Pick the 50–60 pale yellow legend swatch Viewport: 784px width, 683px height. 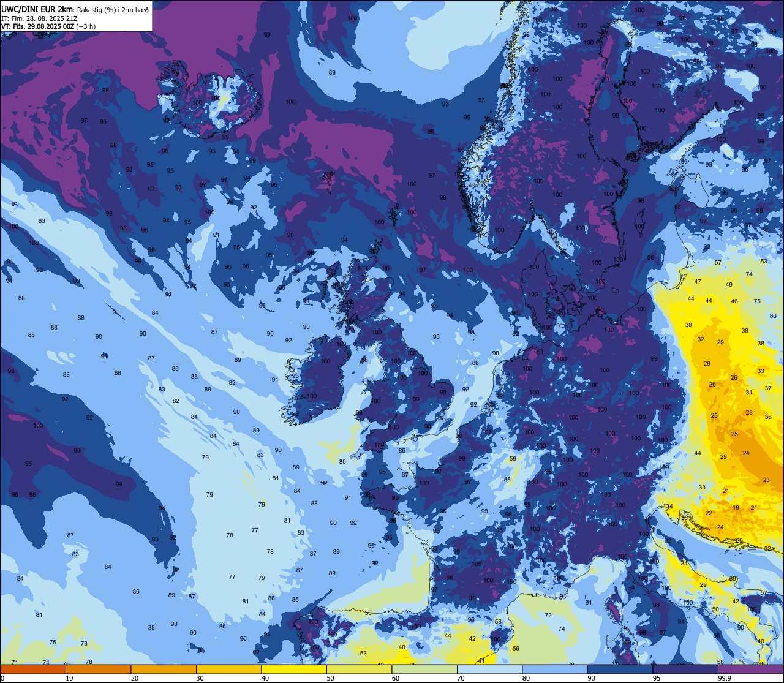pyautogui.click(x=359, y=669)
